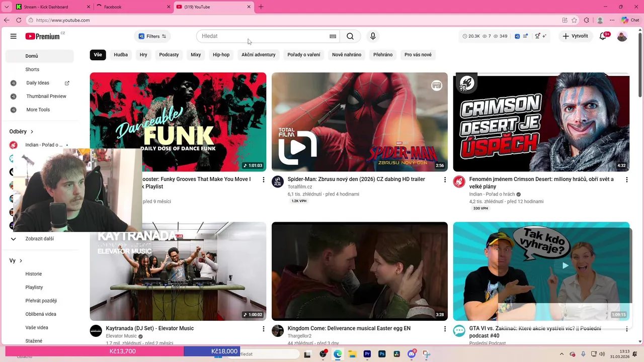Select the Nově nahráno chip
This screenshot has width=644, height=362.
(x=347, y=55)
